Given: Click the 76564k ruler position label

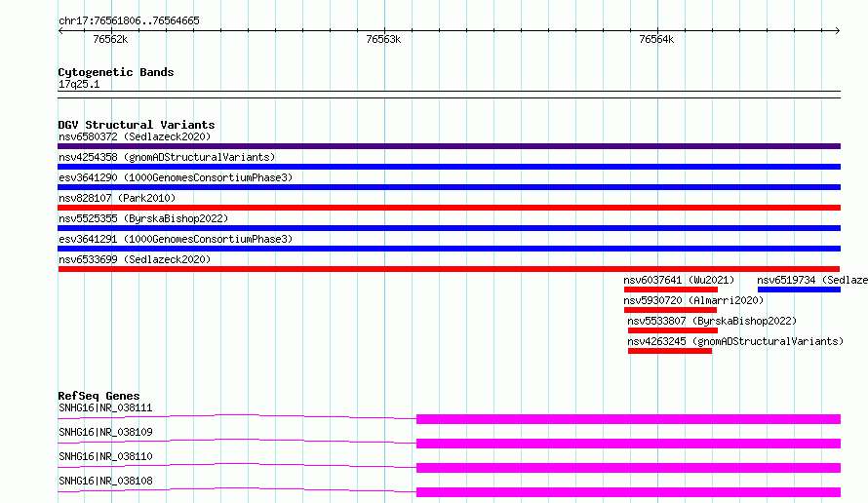Looking at the screenshot, I should 656,39.
